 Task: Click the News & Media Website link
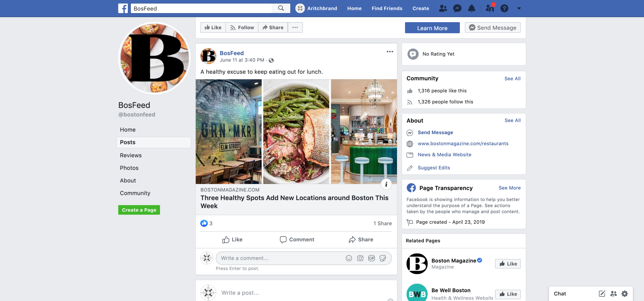(444, 155)
